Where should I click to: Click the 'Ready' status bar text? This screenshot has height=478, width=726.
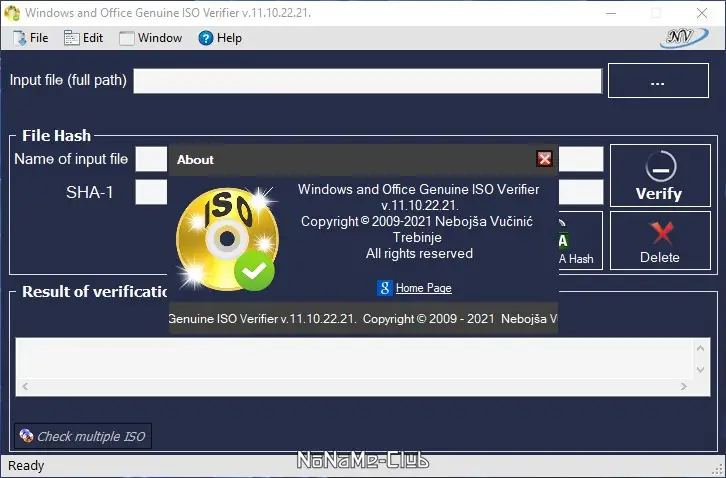(x=26, y=465)
